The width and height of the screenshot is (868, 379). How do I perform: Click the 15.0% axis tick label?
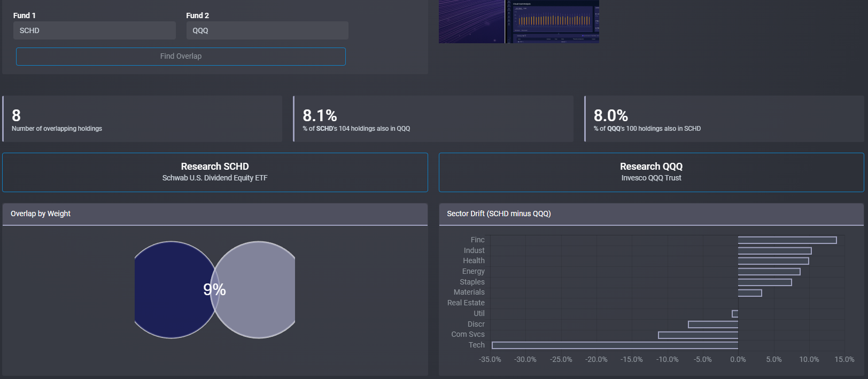(x=844, y=359)
